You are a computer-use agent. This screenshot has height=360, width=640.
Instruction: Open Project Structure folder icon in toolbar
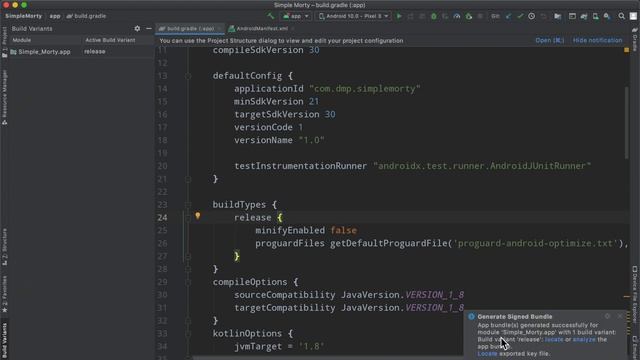(x=558, y=16)
